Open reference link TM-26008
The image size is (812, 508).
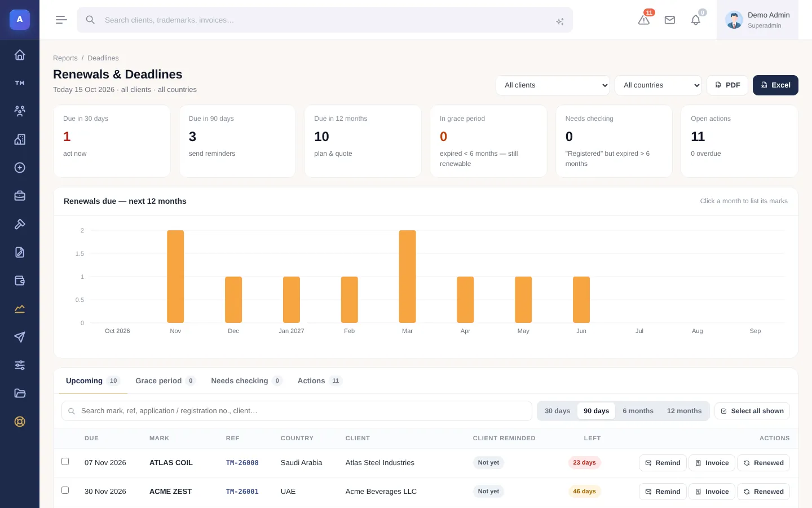click(x=242, y=463)
